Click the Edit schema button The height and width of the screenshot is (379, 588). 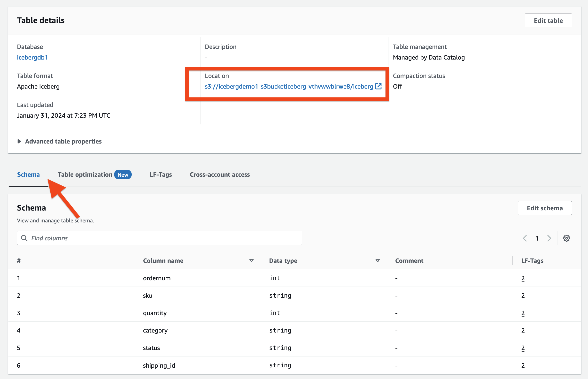(545, 208)
